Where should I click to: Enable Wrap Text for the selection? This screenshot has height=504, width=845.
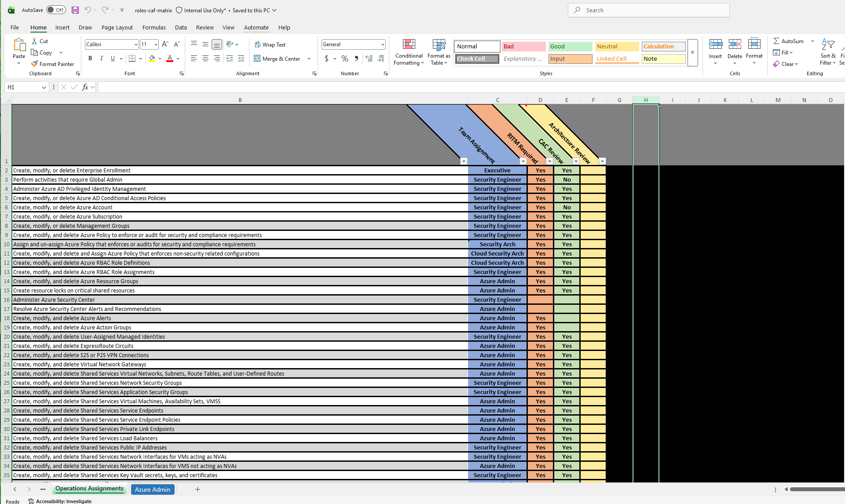click(x=270, y=44)
